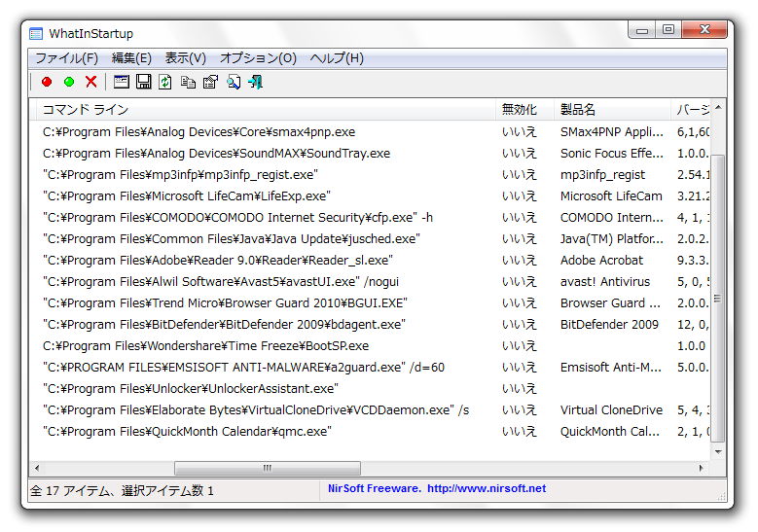Open the startup item properties window icon
Image resolution: width=758 pixels, height=532 pixels.
click(x=122, y=82)
